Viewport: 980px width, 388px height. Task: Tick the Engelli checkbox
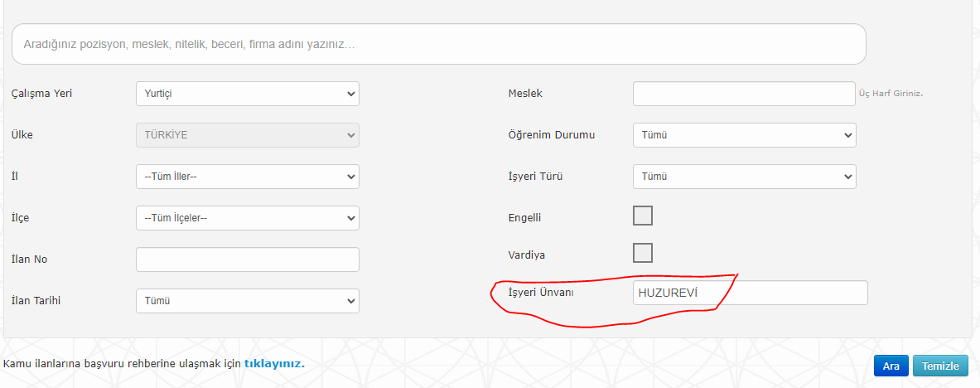[643, 216]
